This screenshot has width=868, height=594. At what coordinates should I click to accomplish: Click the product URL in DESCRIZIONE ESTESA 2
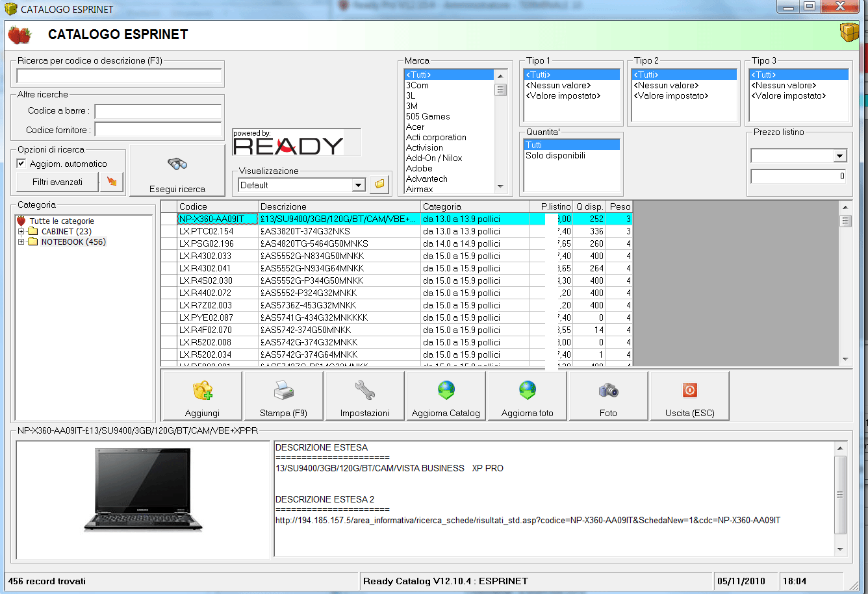click(528, 521)
